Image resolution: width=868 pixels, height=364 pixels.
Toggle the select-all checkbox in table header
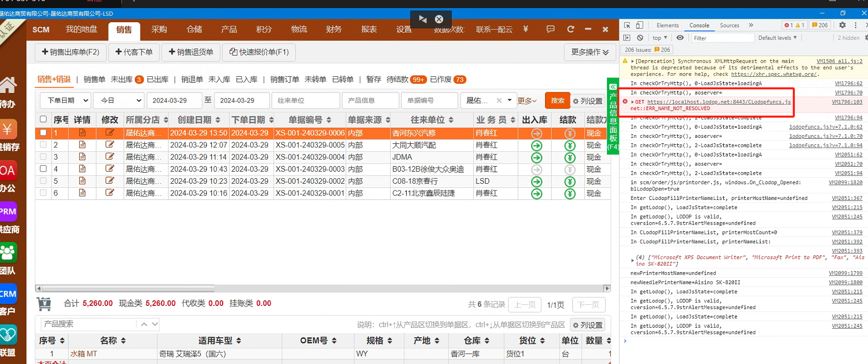(x=43, y=119)
